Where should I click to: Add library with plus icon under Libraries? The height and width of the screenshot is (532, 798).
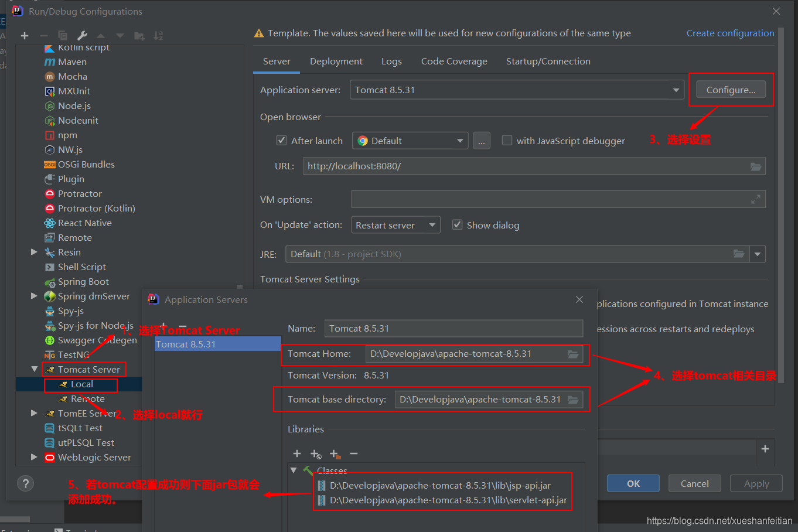(x=297, y=453)
